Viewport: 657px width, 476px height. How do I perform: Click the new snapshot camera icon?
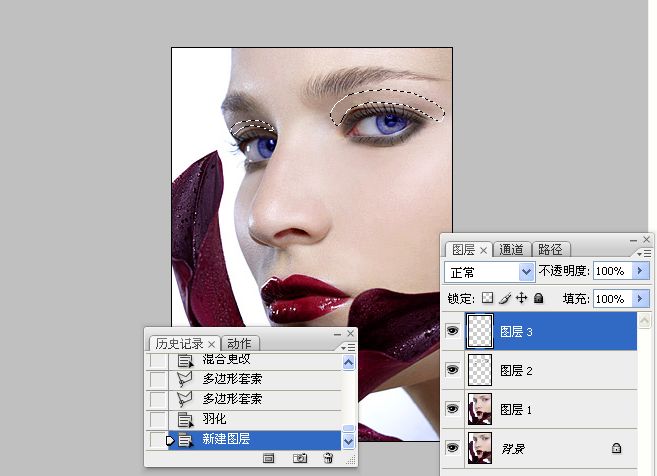(300, 458)
